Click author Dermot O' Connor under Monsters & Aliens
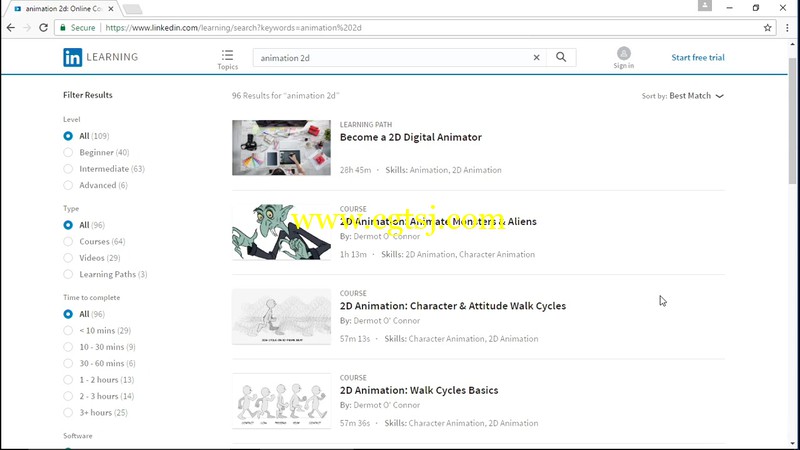Screen dimensions: 800x450 [x=386, y=236]
